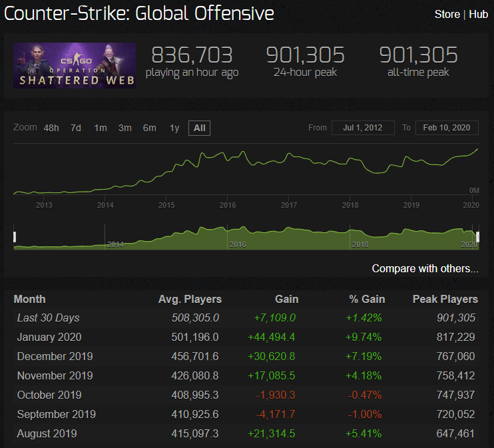This screenshot has width=494, height=448.
Task: Select the October 2019 row label
Action: coord(49,395)
